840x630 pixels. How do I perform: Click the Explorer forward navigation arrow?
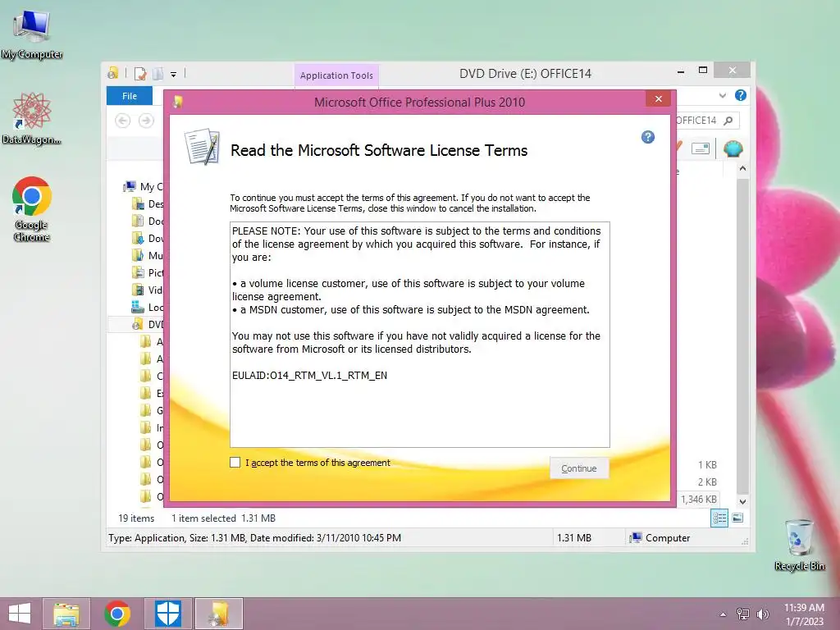[x=146, y=121]
